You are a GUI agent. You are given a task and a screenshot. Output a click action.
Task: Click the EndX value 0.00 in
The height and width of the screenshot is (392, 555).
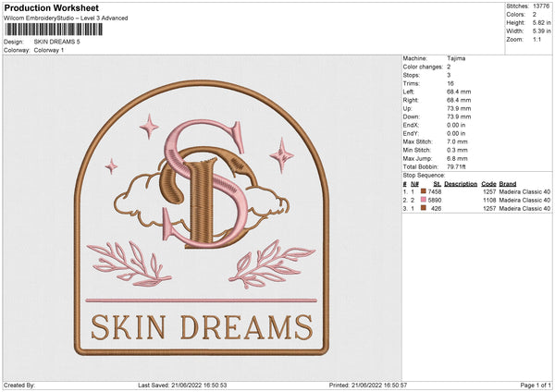coord(456,125)
